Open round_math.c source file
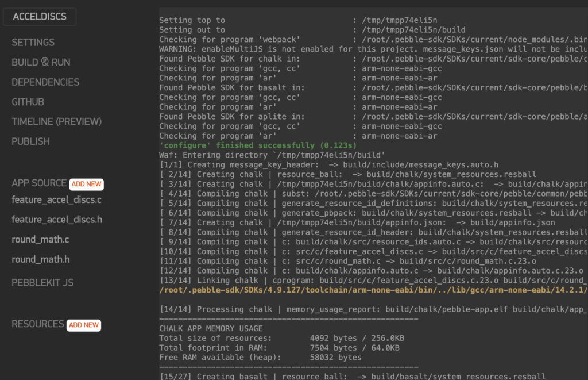Viewport: 588px width, 380px height. pos(40,240)
